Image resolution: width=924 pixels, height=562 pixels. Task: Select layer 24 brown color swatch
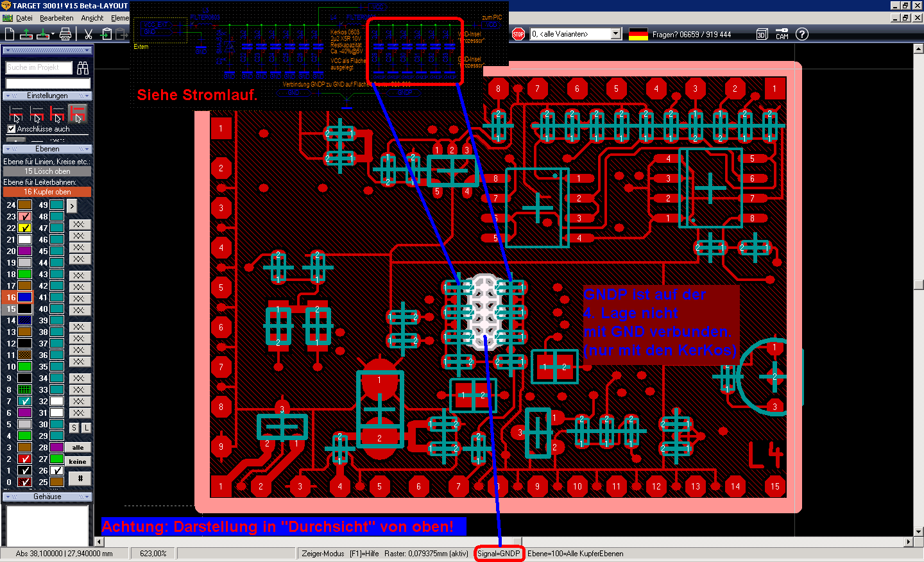[x=24, y=205]
